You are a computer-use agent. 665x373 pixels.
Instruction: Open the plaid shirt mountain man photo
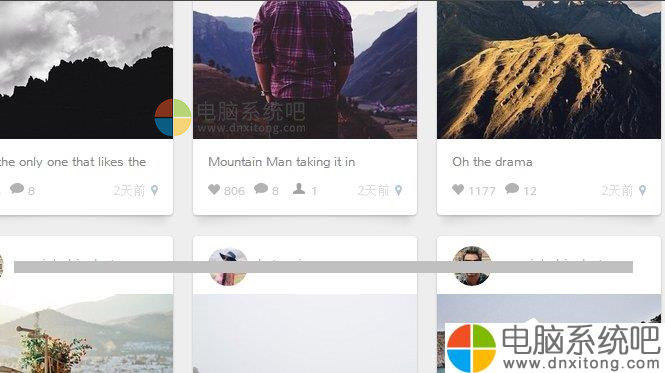pyautogui.click(x=305, y=69)
